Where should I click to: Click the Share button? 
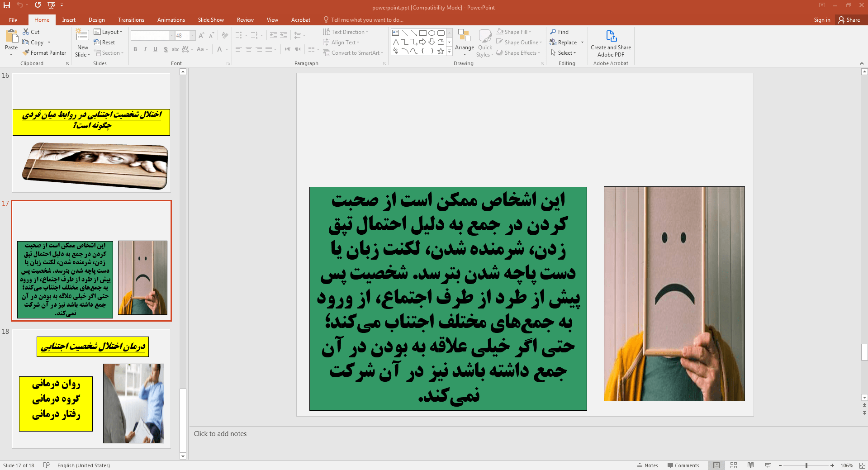pos(849,20)
